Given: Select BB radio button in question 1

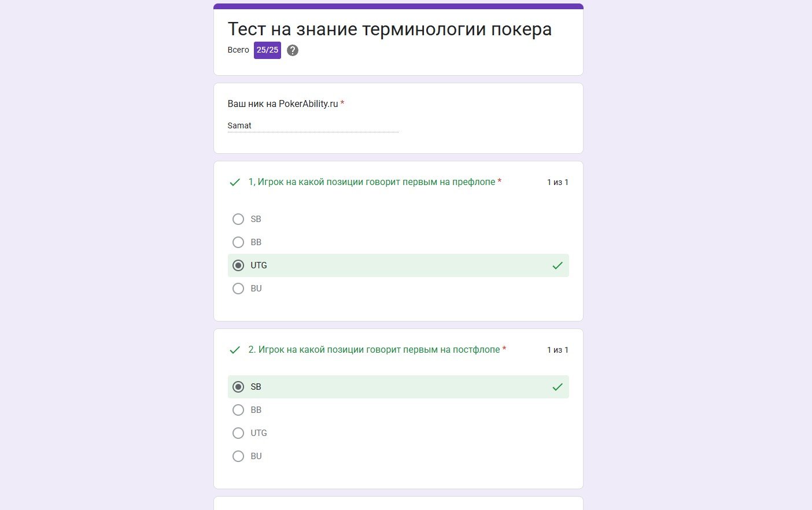Looking at the screenshot, I should tap(238, 242).
